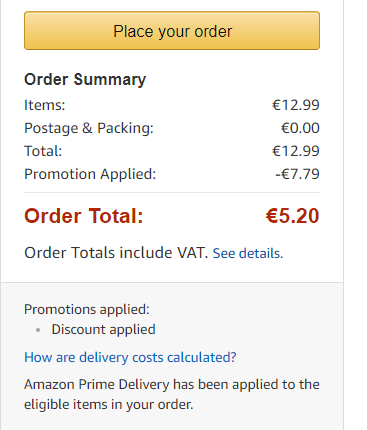This screenshot has height=430, width=367.
Task: Click the Place your order button
Action: tap(172, 31)
